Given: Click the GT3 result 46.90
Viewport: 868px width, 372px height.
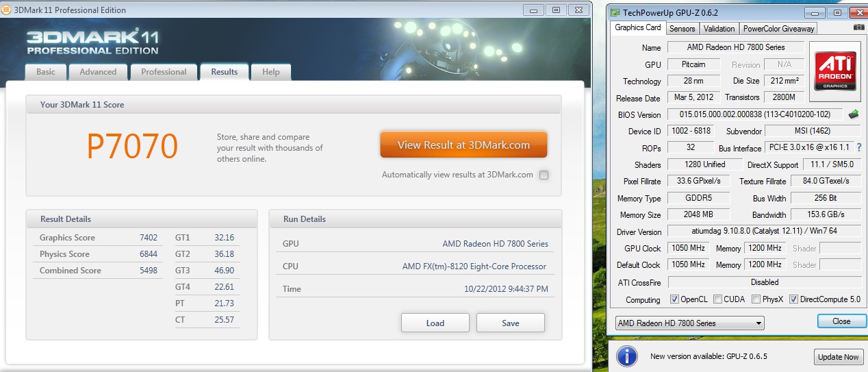Looking at the screenshot, I should [x=224, y=271].
